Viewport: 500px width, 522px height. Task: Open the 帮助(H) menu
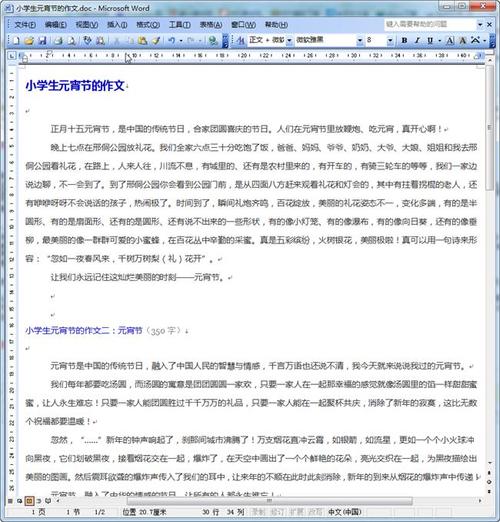(x=276, y=25)
